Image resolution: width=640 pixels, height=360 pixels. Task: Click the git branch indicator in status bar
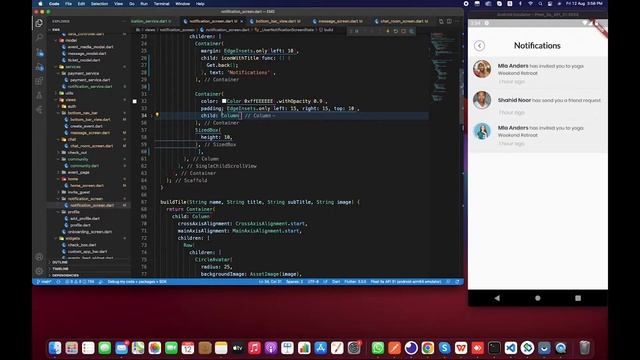[x=43, y=282]
